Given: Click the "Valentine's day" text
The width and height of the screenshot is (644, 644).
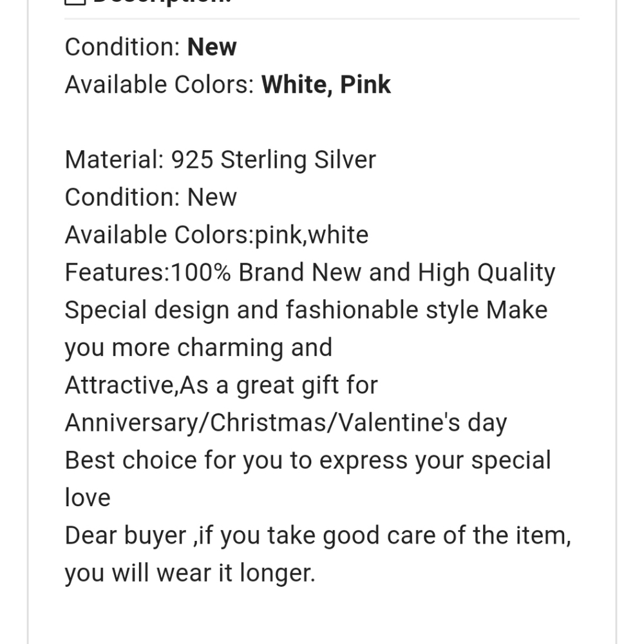Looking at the screenshot, I should click(x=422, y=423).
